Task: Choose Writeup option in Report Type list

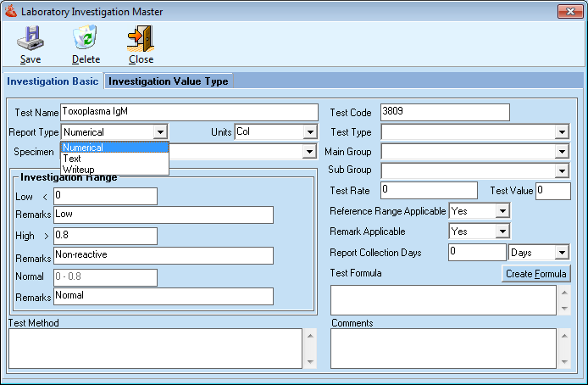Action: pyautogui.click(x=78, y=170)
